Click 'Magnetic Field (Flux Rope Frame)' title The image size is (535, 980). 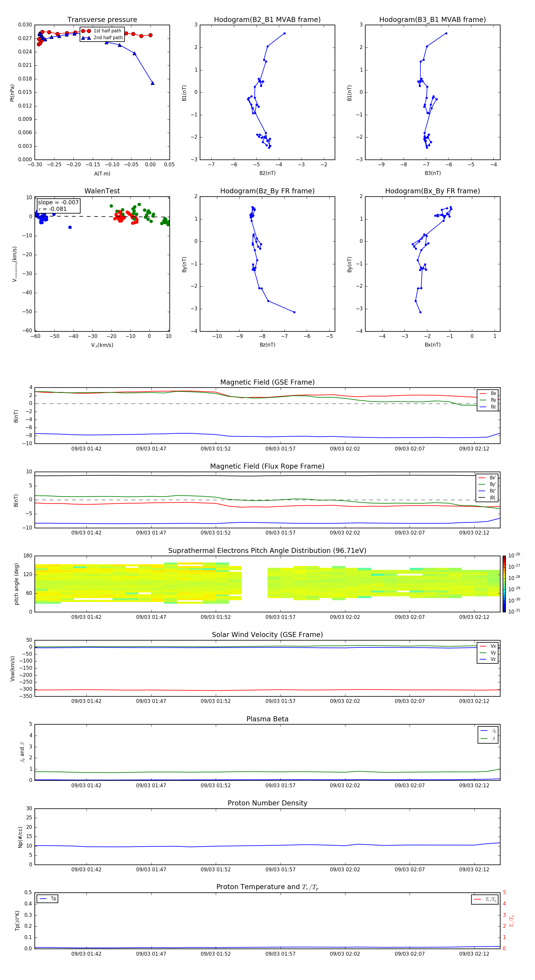267,467
